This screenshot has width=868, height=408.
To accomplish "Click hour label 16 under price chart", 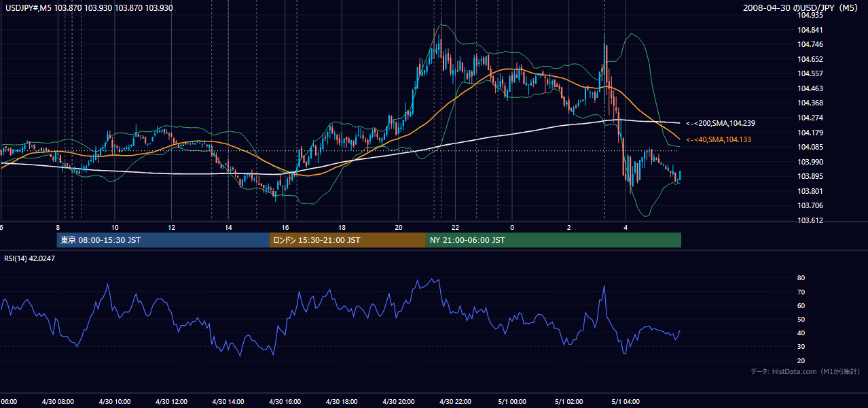I will 285,227.
